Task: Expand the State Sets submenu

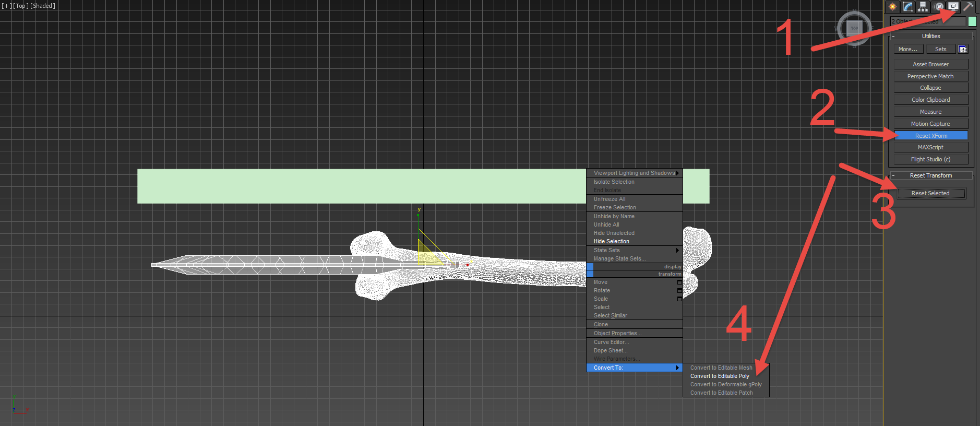Action: (635, 250)
